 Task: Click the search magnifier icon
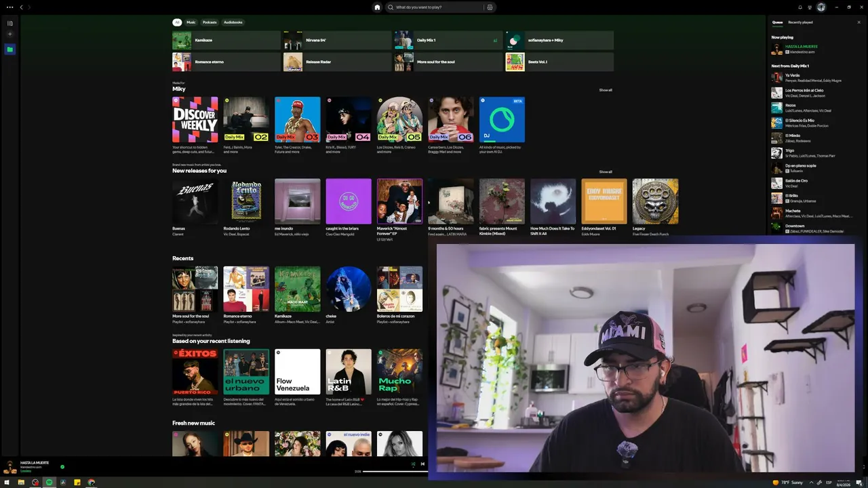[x=391, y=7]
